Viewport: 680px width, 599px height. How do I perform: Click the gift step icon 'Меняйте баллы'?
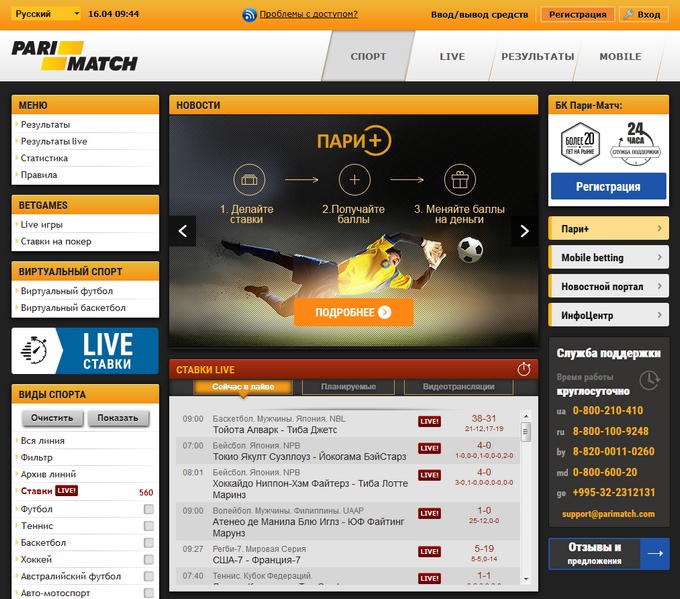[460, 180]
